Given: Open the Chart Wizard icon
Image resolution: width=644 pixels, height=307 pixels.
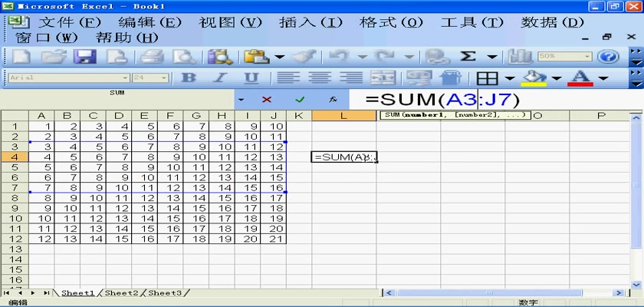Looking at the screenshot, I should [521, 56].
